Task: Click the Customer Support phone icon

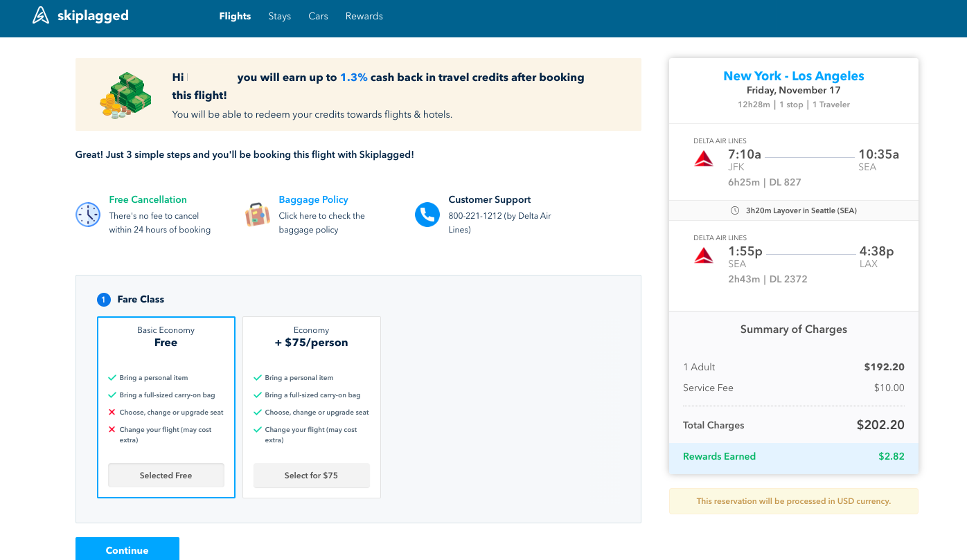Action: [427, 215]
